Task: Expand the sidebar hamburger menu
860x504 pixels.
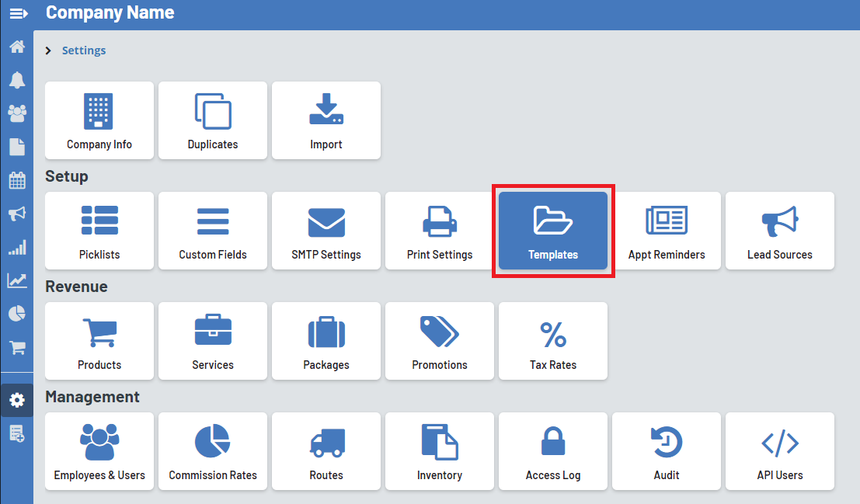Action: pos(17,14)
